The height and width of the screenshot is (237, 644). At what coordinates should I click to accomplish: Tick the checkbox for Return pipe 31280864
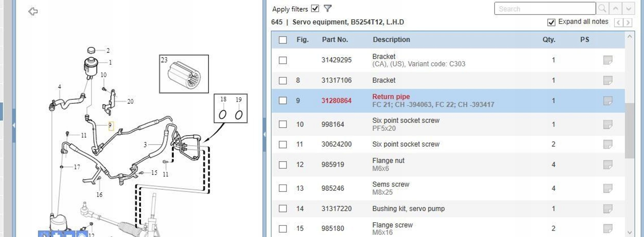tap(283, 100)
